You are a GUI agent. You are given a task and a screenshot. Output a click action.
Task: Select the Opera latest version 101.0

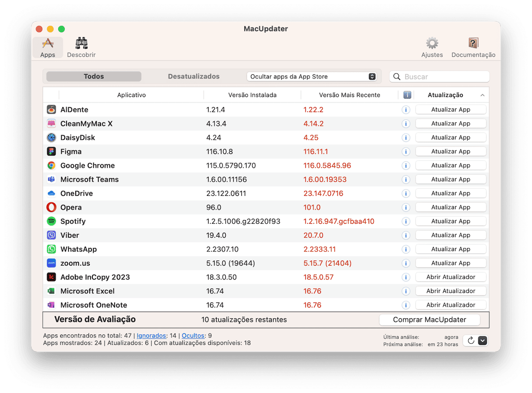(x=312, y=208)
